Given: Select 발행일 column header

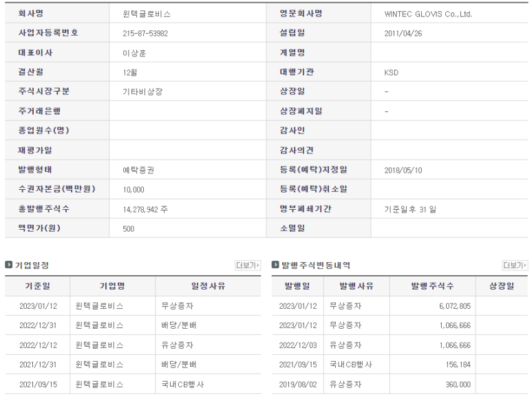Looking at the screenshot, I should [x=297, y=286].
